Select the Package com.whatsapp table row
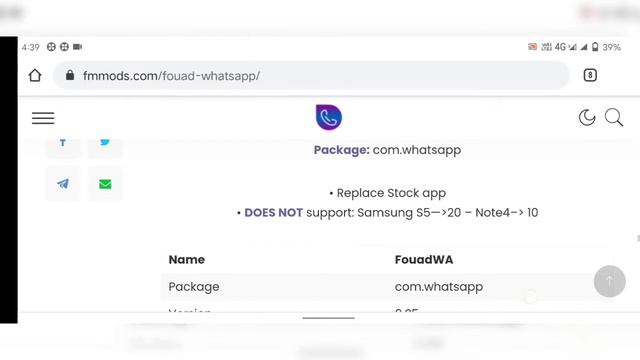 click(x=378, y=287)
